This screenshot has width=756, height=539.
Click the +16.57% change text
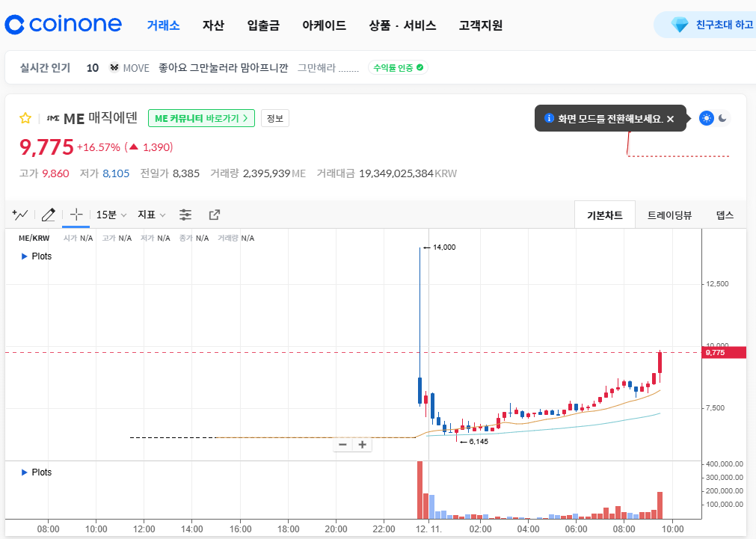click(x=99, y=147)
